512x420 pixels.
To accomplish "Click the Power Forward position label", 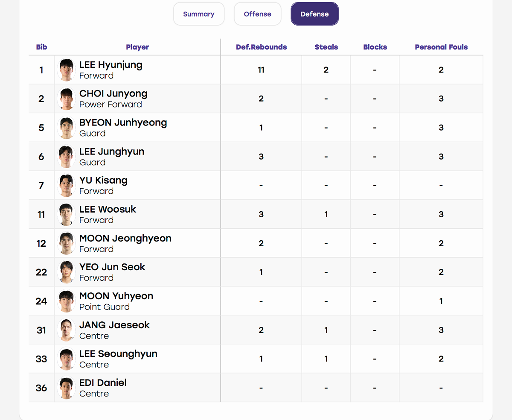I will point(111,105).
